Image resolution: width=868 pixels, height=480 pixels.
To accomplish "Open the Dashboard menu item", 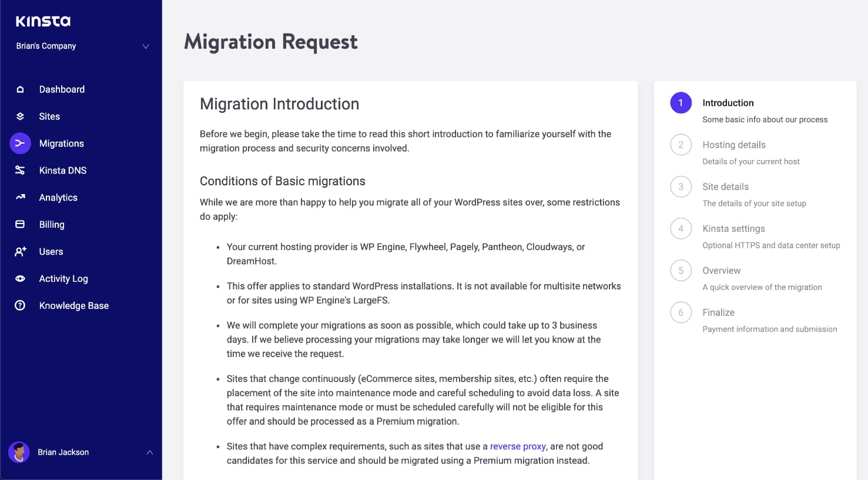I will (x=62, y=89).
